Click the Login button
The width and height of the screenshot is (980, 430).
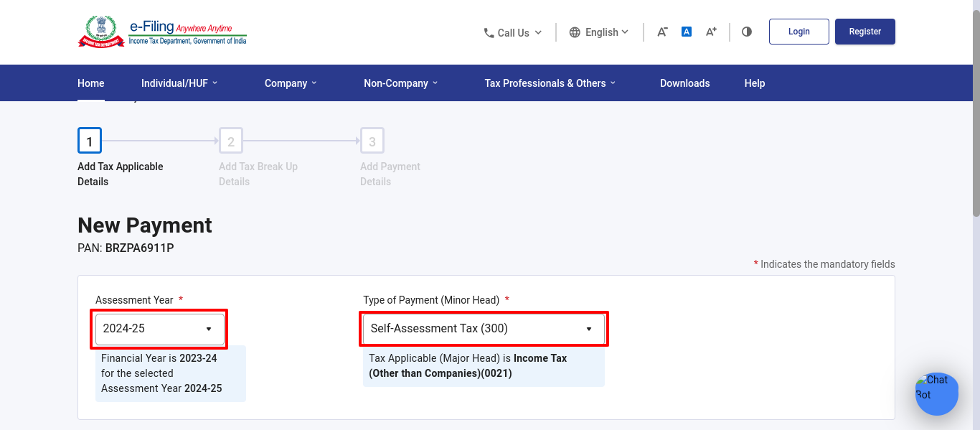(799, 32)
